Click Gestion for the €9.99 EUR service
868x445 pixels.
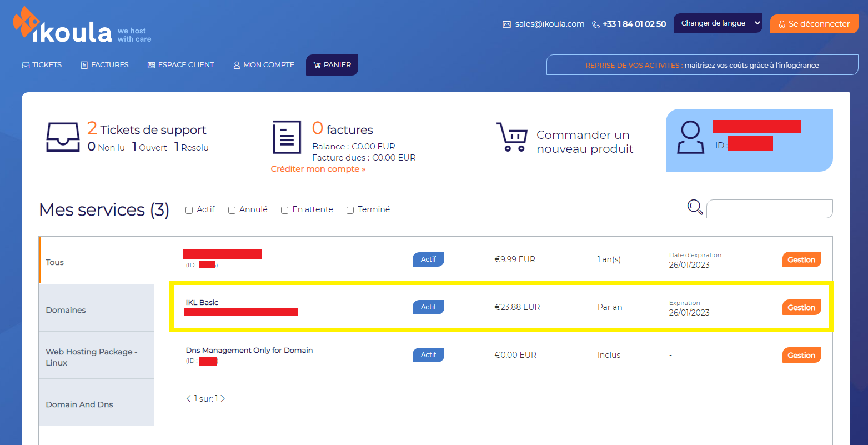coord(801,259)
